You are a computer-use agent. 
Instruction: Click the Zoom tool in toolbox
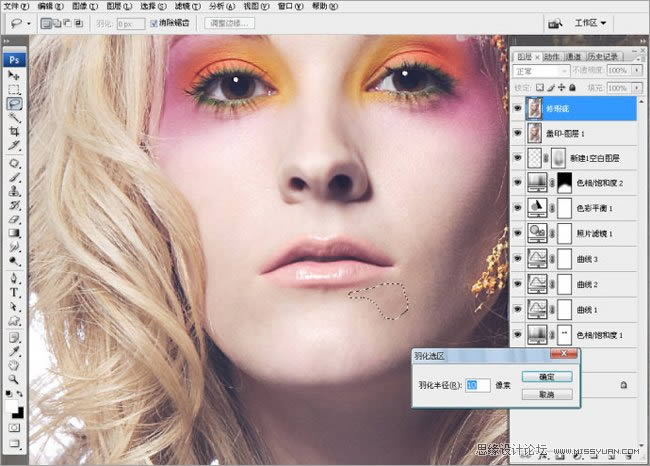15,380
